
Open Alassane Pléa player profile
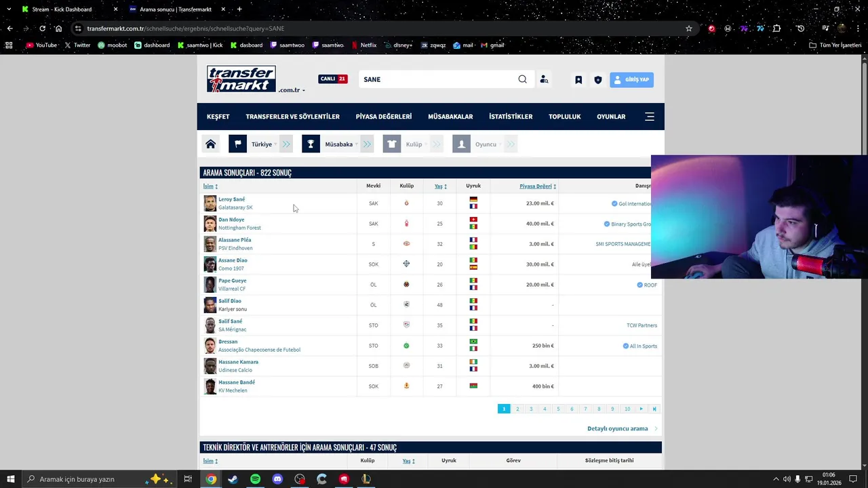pos(235,240)
